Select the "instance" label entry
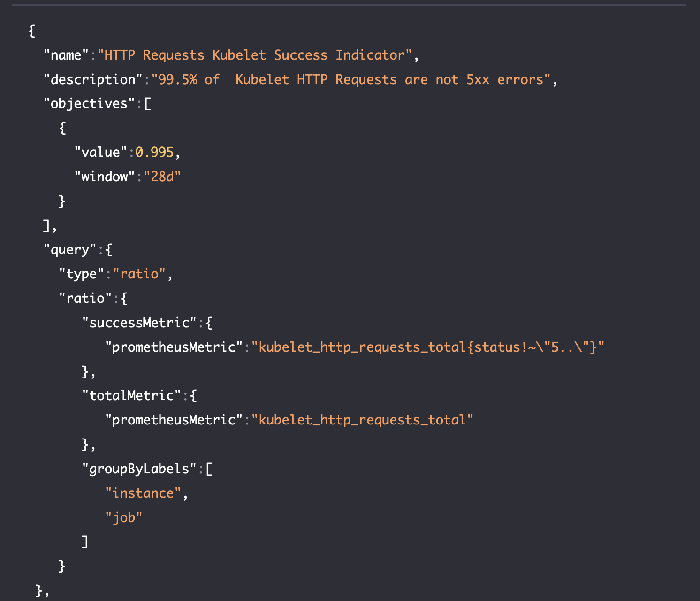The width and height of the screenshot is (700, 601). click(144, 493)
